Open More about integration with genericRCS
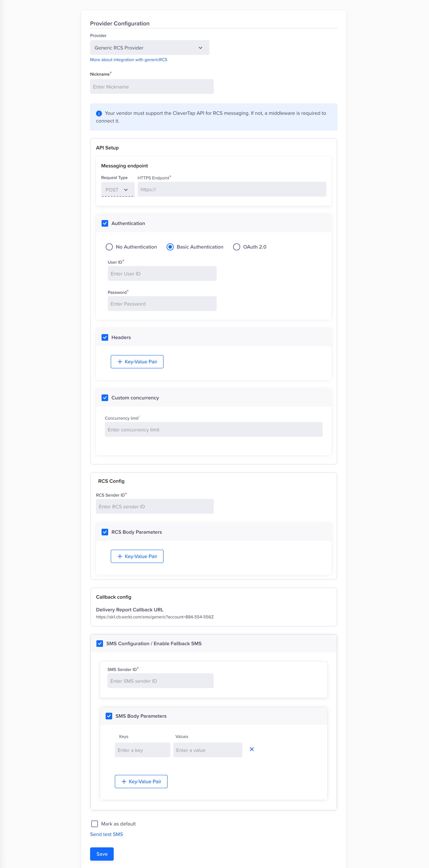The height and width of the screenshot is (868, 429). [x=128, y=60]
